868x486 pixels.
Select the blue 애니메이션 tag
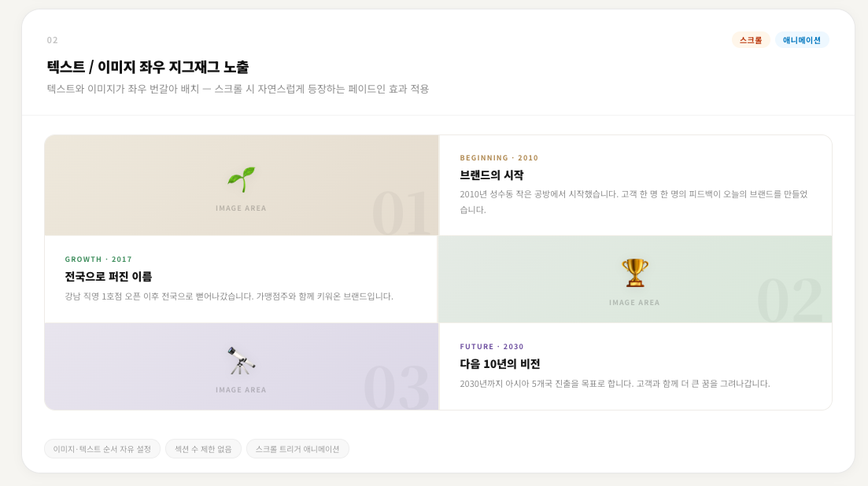point(802,40)
